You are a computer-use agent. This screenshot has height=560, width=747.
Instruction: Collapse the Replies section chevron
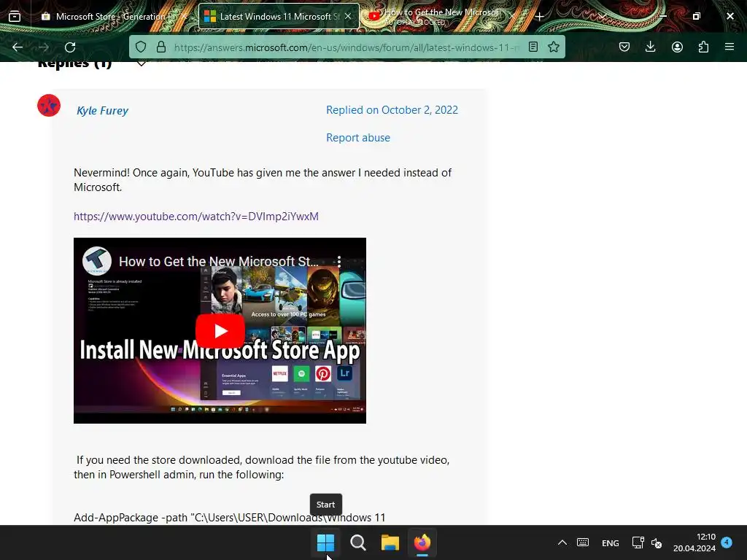[141, 64]
